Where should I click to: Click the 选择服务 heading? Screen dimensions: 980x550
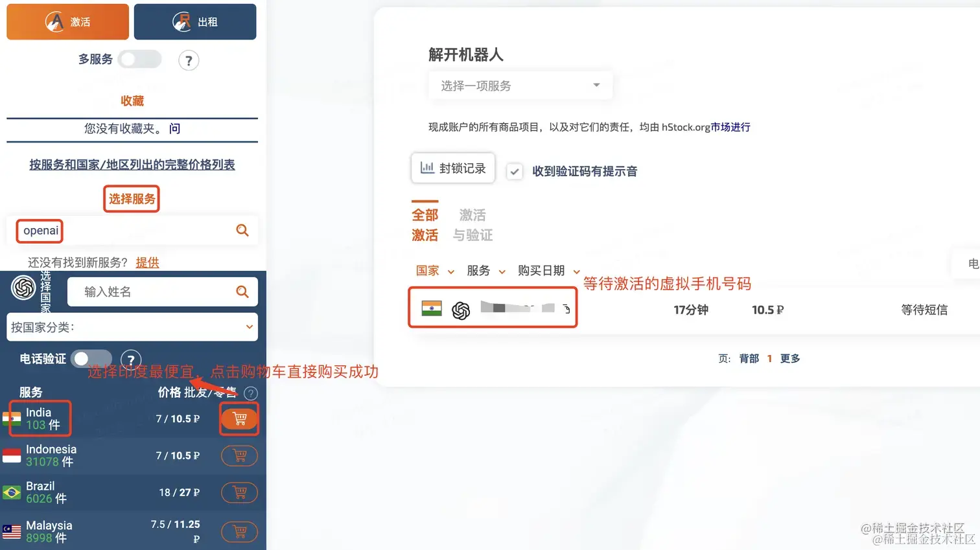tap(132, 199)
